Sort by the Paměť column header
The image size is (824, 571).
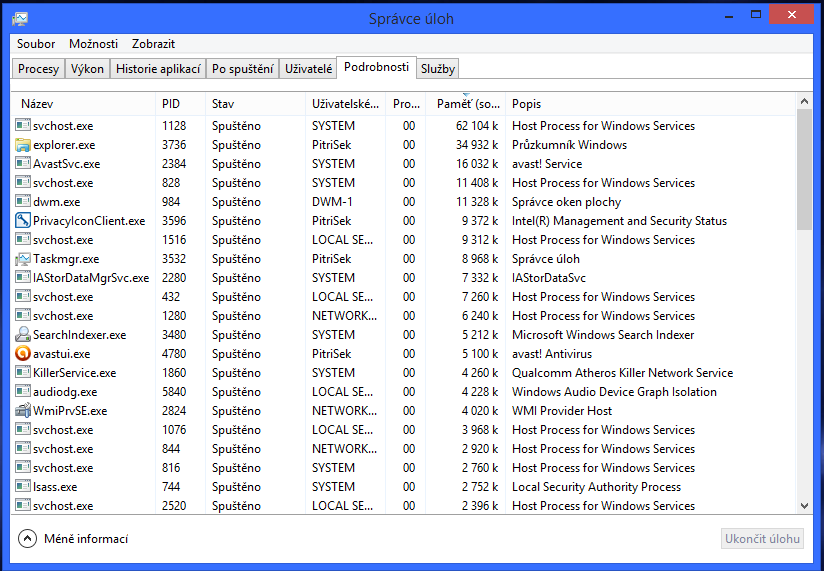(x=466, y=103)
